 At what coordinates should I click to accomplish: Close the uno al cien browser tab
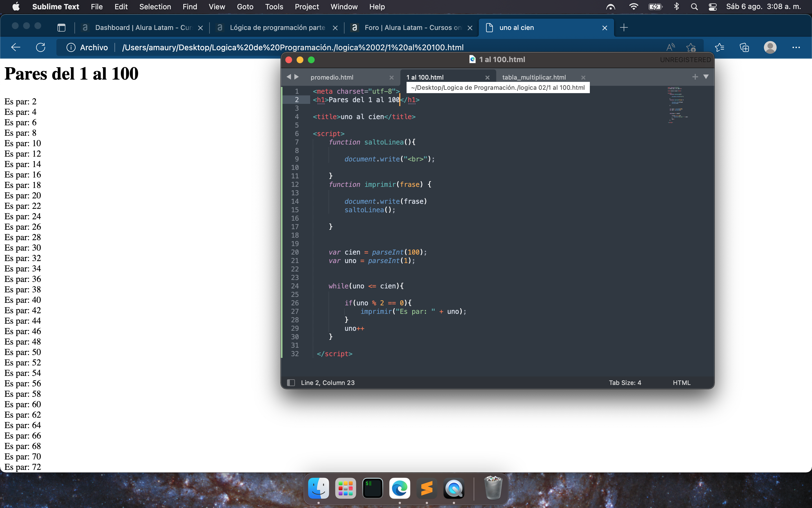click(605, 28)
